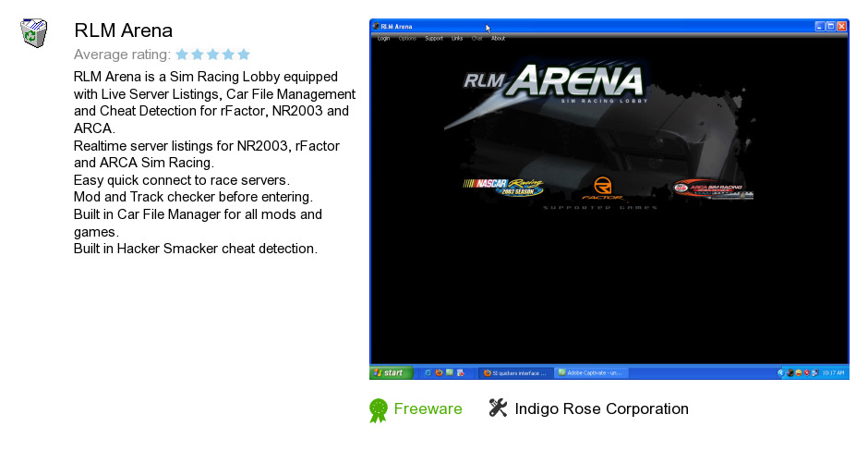This screenshot has height=451, width=868.
Task: Click the RLM Arena recycle bin app icon
Action: (x=34, y=33)
